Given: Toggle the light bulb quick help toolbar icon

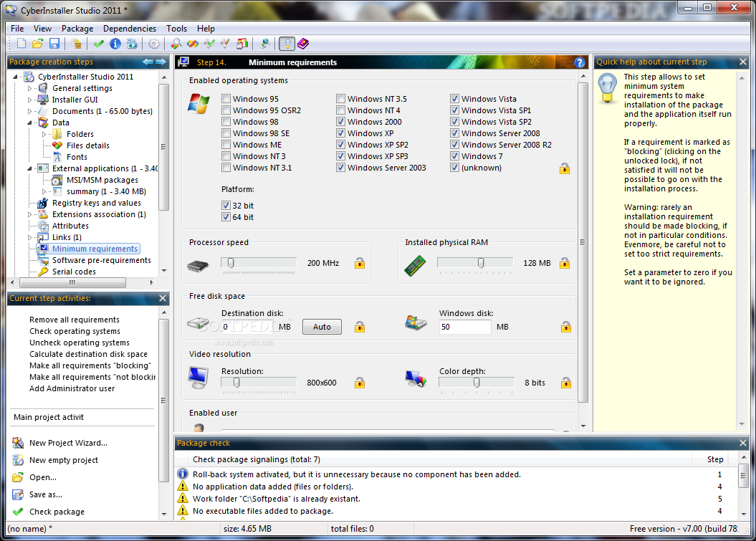Looking at the screenshot, I should pos(287,44).
